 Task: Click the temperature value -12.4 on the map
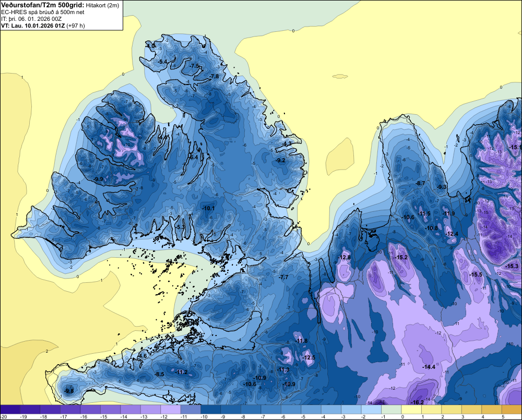pos(452,234)
